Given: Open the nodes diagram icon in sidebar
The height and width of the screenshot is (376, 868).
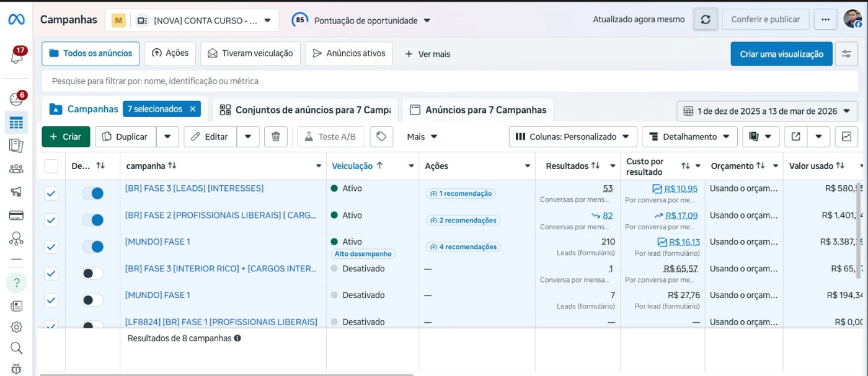Looking at the screenshot, I should (x=16, y=238).
